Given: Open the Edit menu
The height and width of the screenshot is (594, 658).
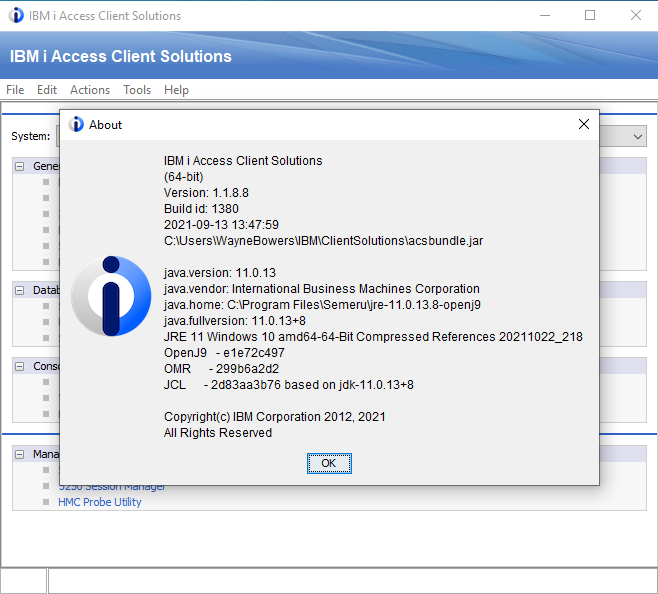Looking at the screenshot, I should click(x=47, y=90).
